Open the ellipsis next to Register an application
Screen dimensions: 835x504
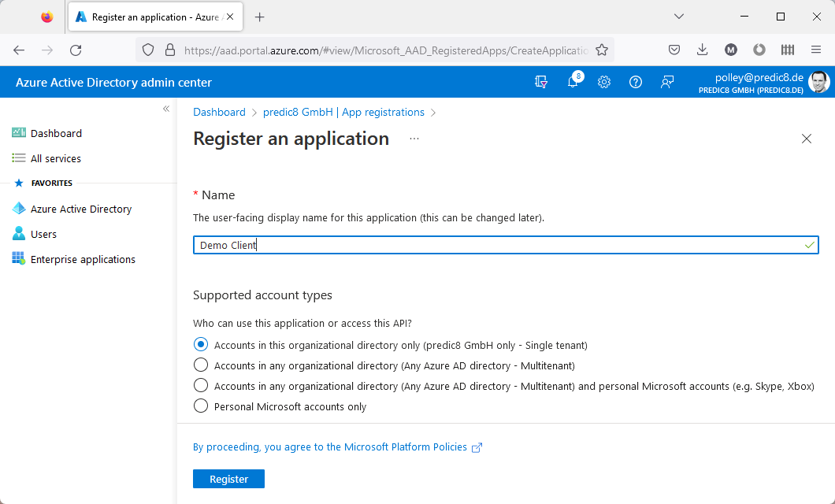(414, 139)
